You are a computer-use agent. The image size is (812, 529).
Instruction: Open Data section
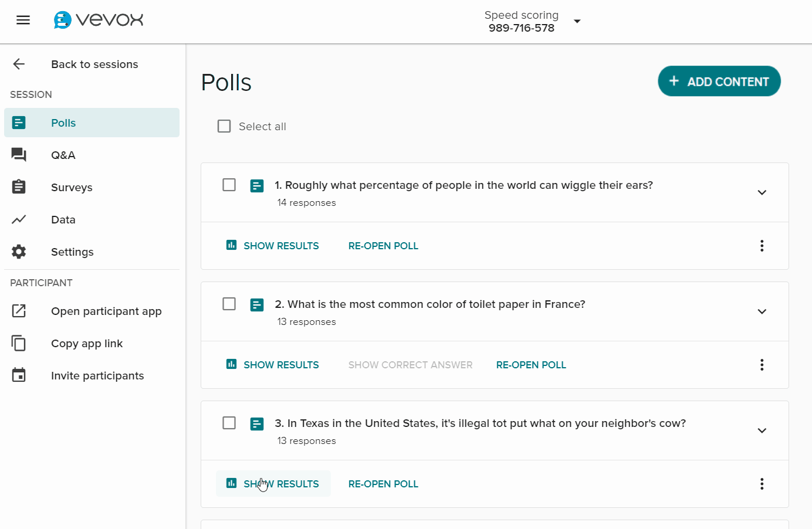[x=92, y=219]
